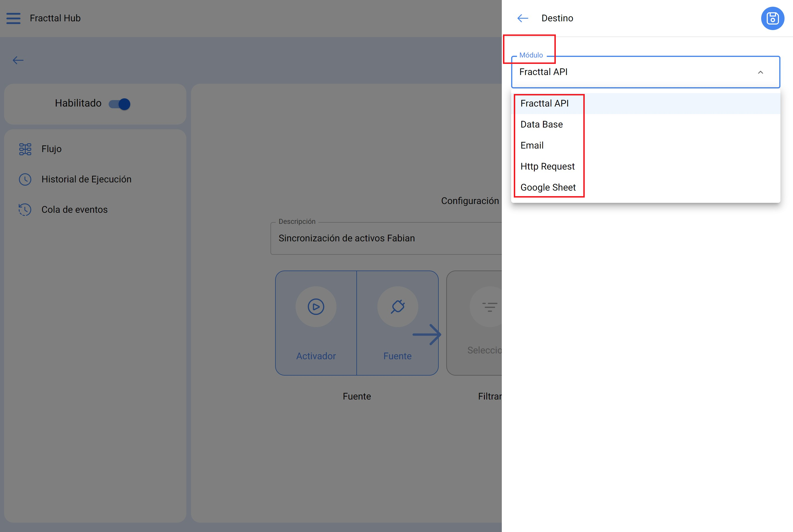Screen dimensions: 793x532
Task: Click the Activador card label
Action: 316,356
